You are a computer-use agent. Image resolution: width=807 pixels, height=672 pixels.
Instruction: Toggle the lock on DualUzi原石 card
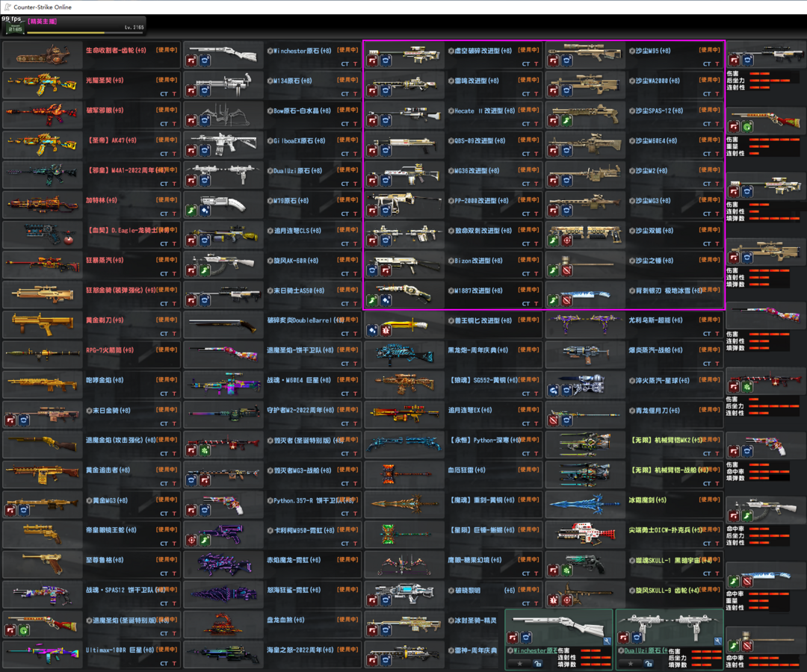[x=649, y=664]
